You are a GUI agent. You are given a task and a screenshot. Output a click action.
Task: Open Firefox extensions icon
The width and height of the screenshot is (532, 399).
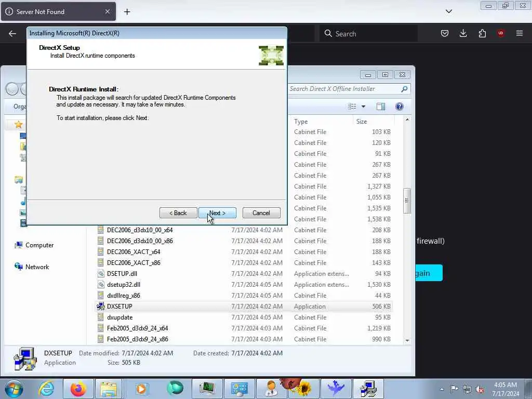(x=482, y=33)
